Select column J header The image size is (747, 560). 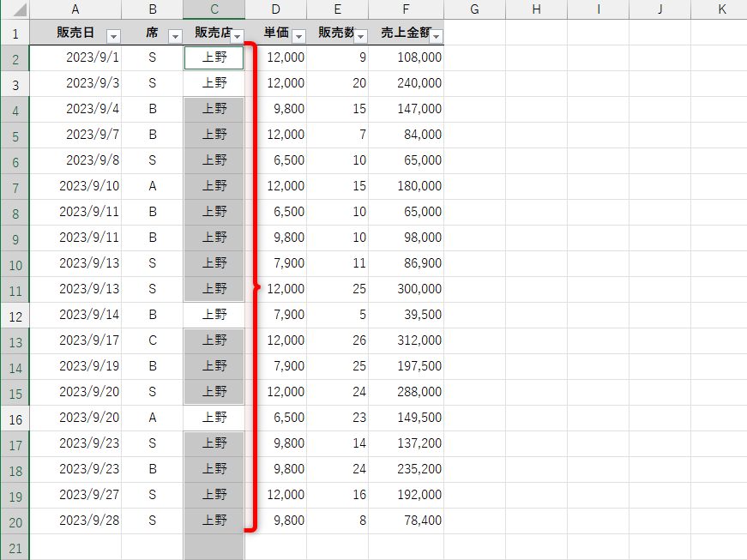(x=660, y=9)
